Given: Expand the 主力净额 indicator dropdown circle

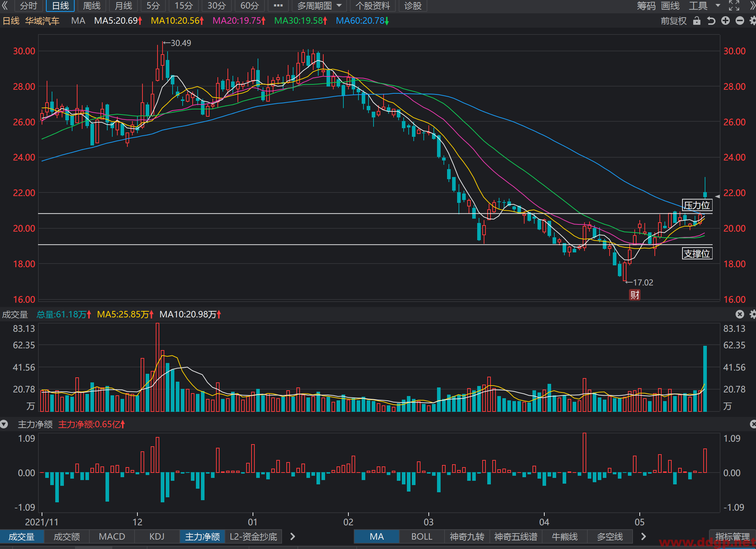Looking at the screenshot, I should click(x=4, y=424).
